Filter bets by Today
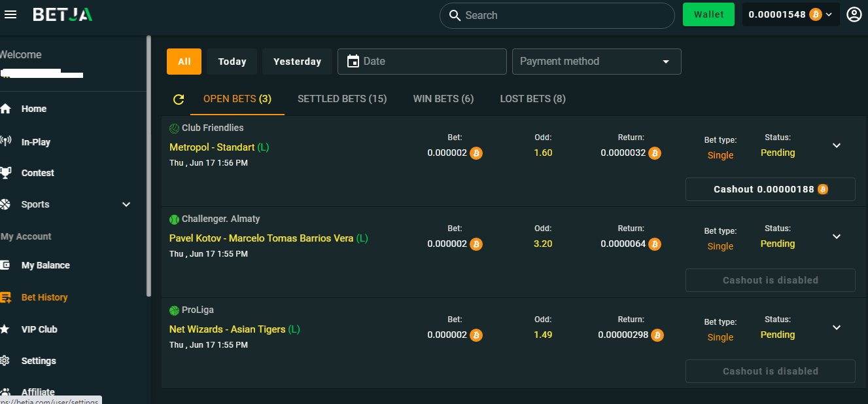Image resolution: width=868 pixels, height=404 pixels. [x=232, y=62]
